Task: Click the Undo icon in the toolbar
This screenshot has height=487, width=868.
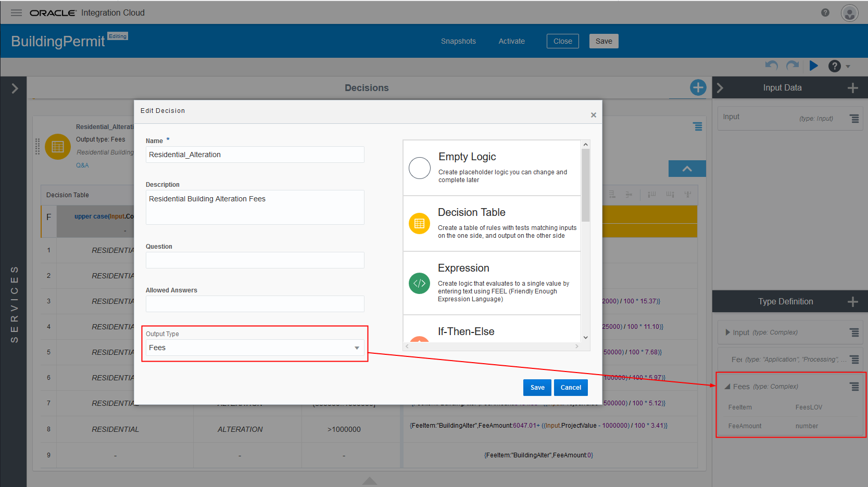Action: click(772, 66)
